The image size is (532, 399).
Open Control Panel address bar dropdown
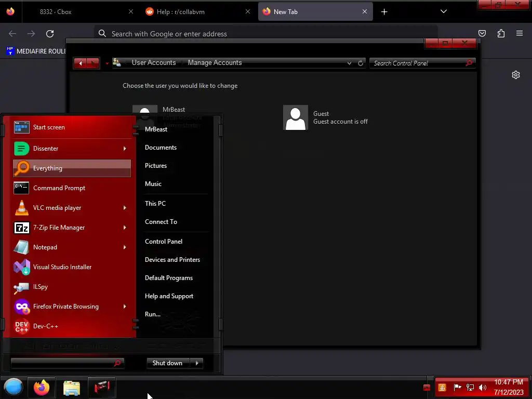(349, 63)
